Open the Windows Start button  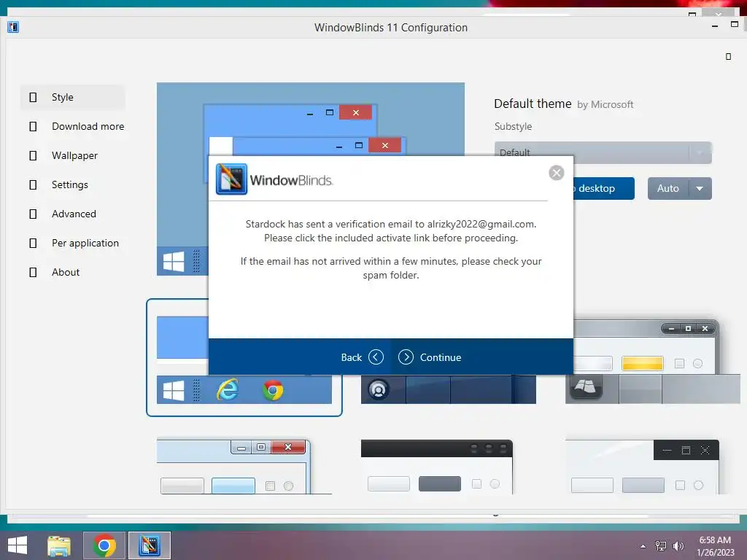coord(18,545)
